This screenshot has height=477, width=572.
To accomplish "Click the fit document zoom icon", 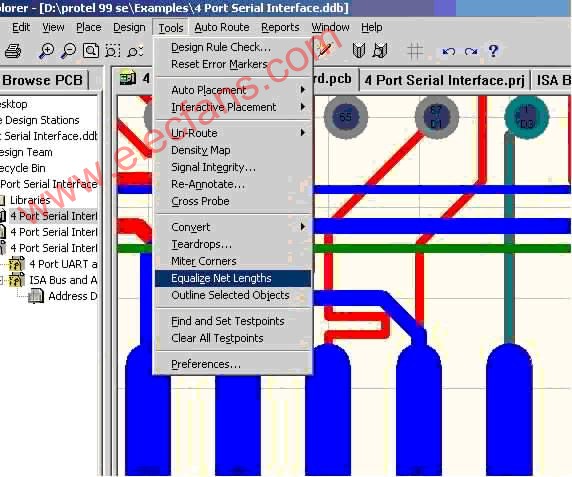I will point(91,51).
